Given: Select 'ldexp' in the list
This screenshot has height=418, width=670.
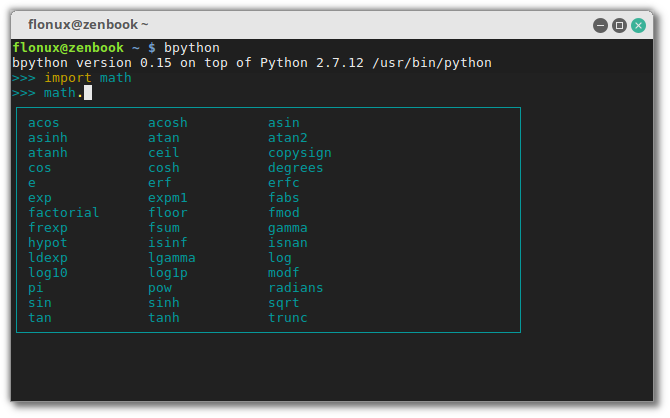Looking at the screenshot, I should (48, 258).
